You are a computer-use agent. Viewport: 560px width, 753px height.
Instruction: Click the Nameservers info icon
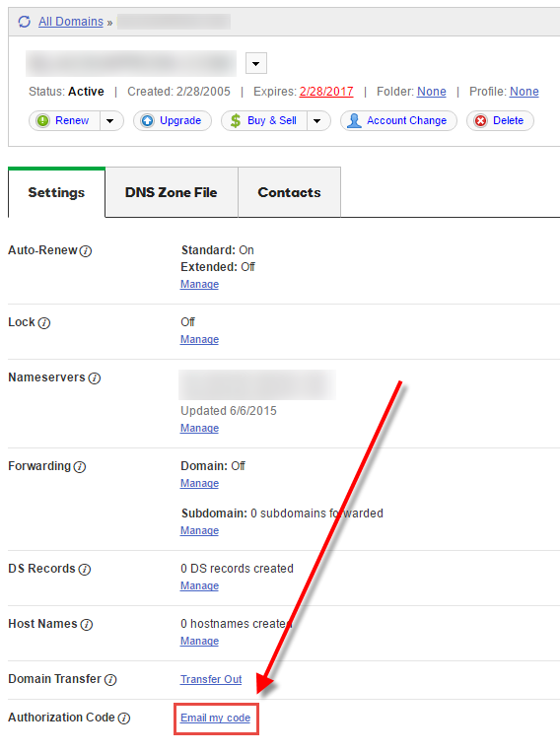(95, 377)
